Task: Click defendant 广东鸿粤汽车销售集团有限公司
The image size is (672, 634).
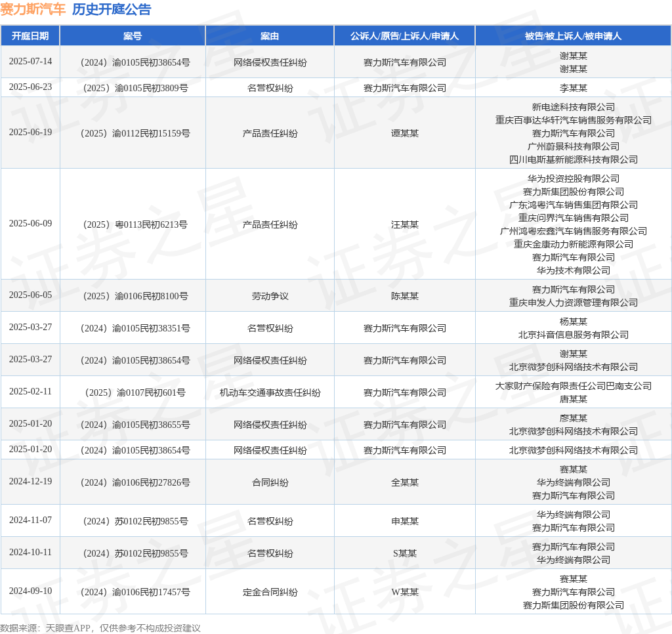Action: tap(573, 205)
